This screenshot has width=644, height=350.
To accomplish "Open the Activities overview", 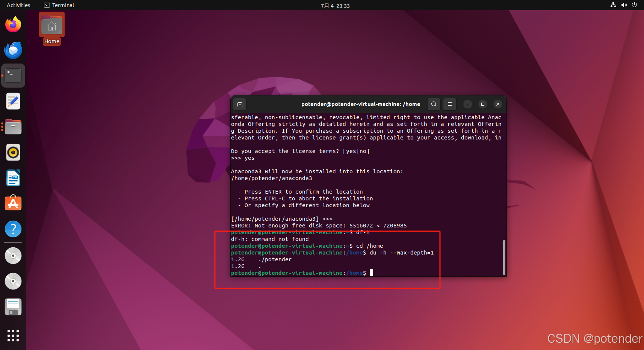I will point(18,5).
